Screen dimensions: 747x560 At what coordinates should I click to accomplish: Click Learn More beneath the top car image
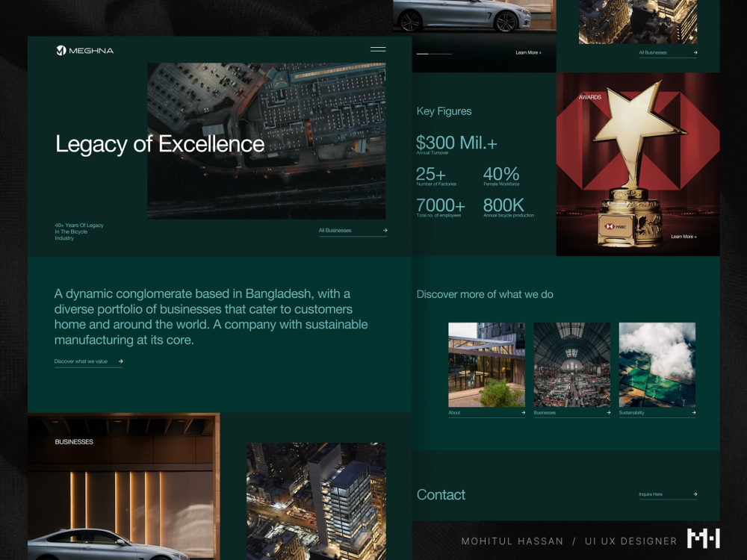tap(528, 53)
